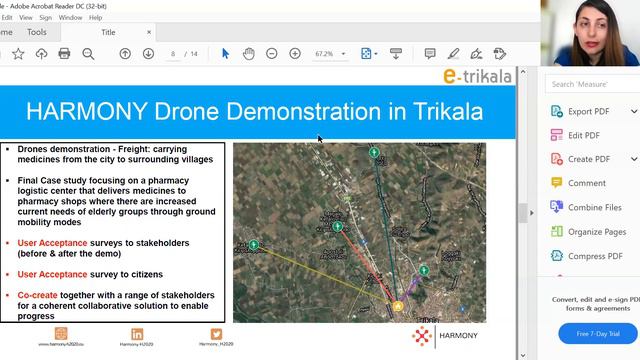This screenshot has width=640, height=360.
Task: Open the View menu
Action: pos(26,18)
